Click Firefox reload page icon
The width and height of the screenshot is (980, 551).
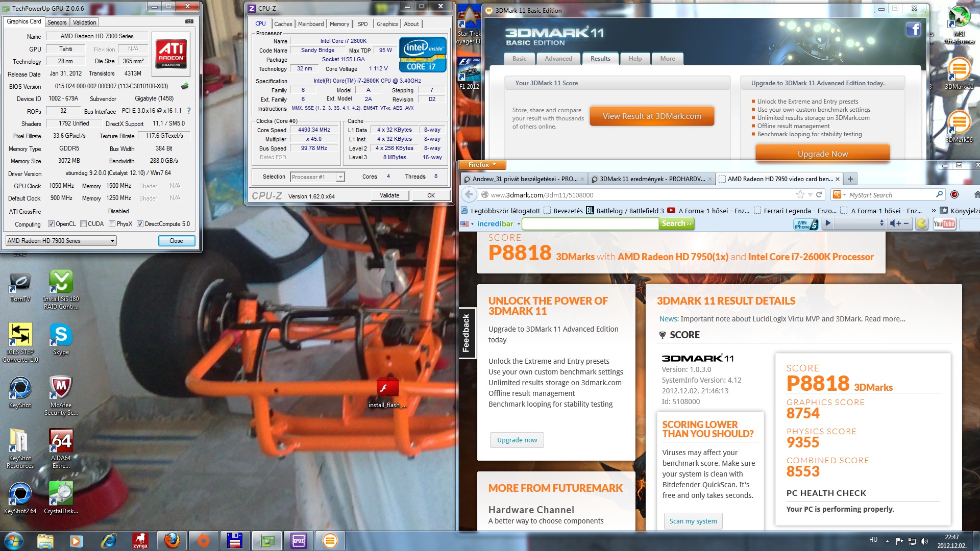tap(819, 194)
